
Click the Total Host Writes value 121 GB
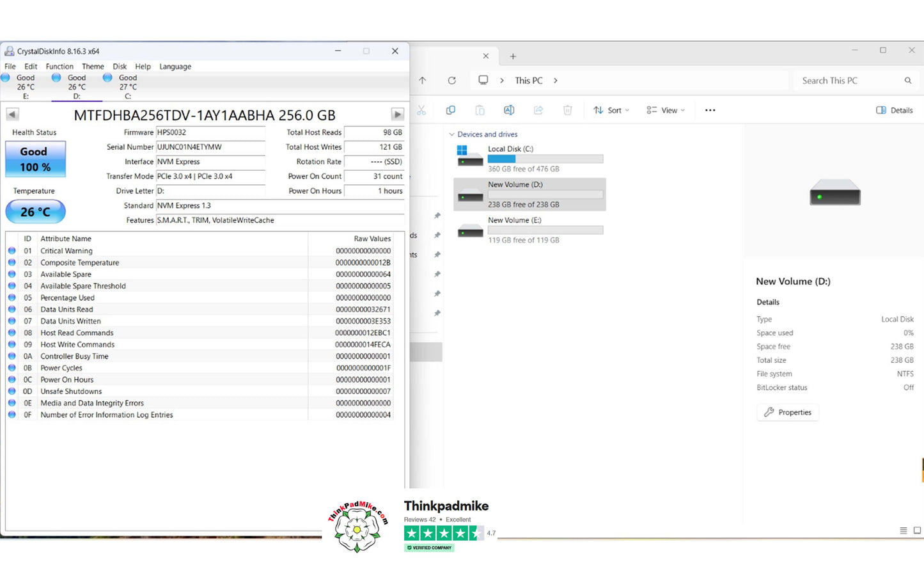[x=374, y=147]
